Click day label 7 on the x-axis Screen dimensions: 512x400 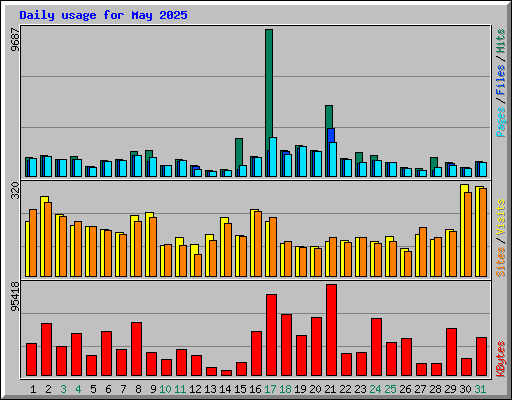(x=123, y=389)
